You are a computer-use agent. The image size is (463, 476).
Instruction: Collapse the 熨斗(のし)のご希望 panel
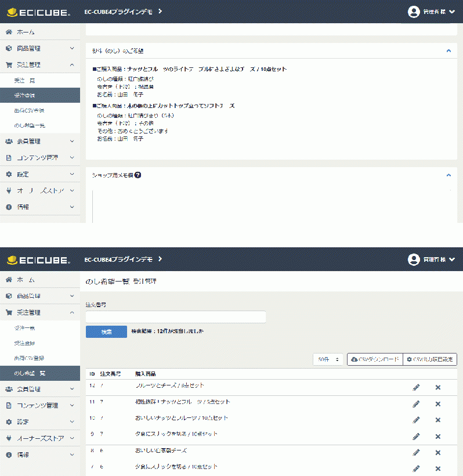448,51
